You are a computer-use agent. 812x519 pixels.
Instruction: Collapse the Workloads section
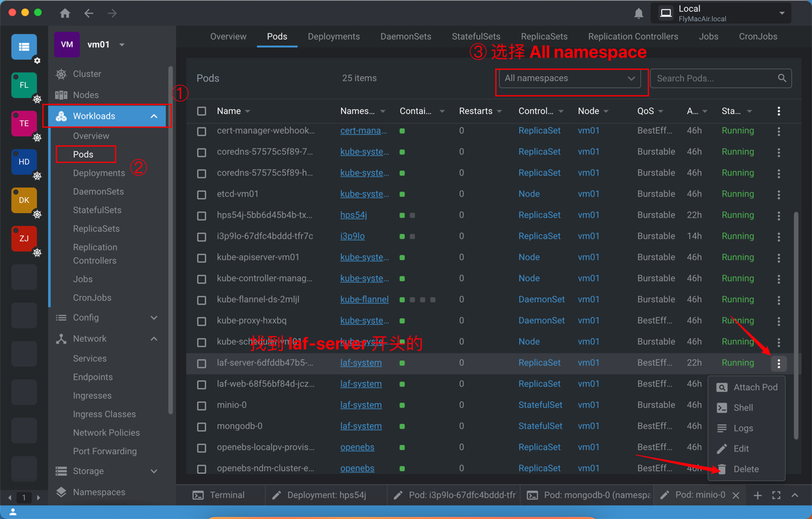click(x=154, y=116)
